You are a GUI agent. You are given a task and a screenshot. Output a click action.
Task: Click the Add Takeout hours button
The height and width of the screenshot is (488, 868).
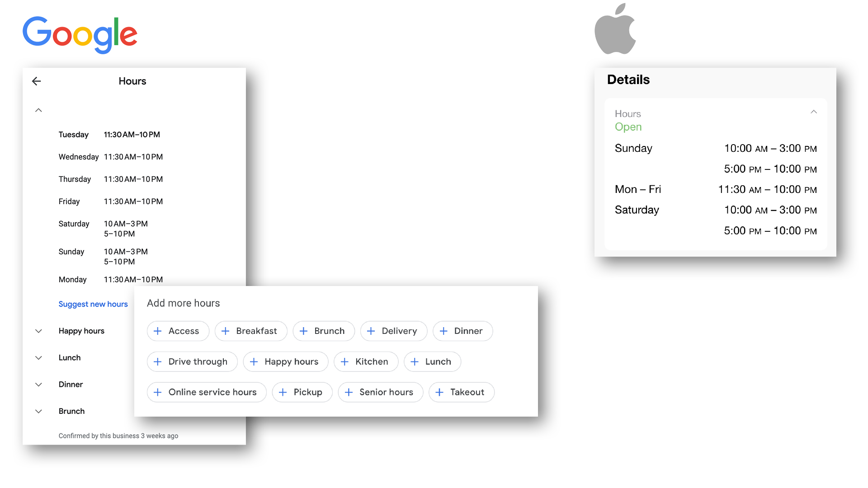pyautogui.click(x=462, y=392)
